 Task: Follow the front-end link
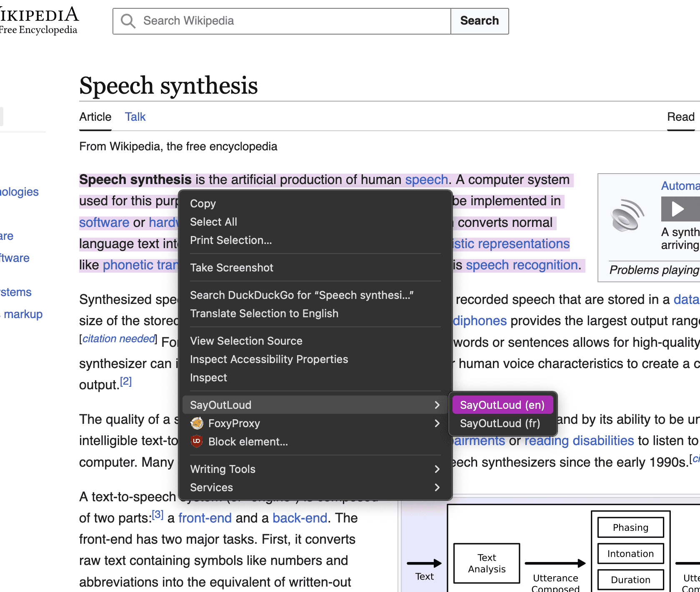click(205, 518)
